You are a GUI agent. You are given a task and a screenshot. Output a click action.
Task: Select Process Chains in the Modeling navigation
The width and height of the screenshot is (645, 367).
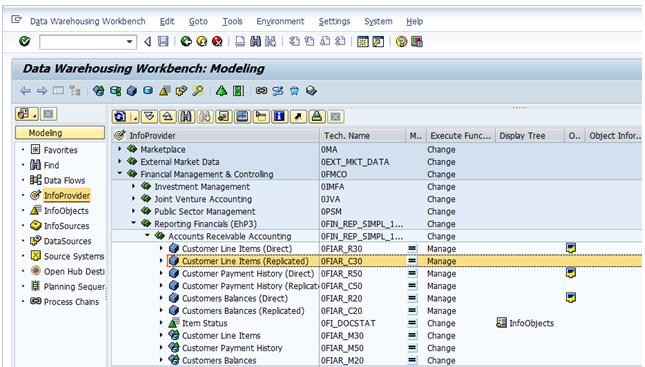click(x=71, y=302)
